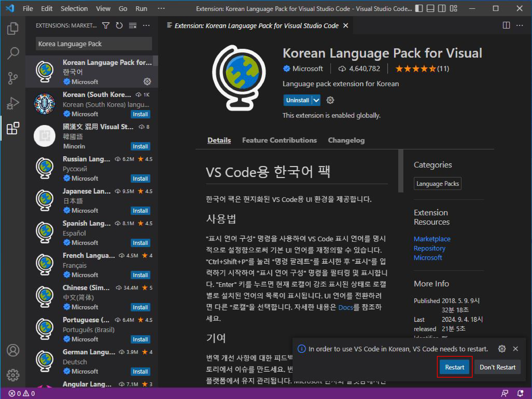Install the French Language Pack
The image size is (532, 399).
pyautogui.click(x=140, y=275)
